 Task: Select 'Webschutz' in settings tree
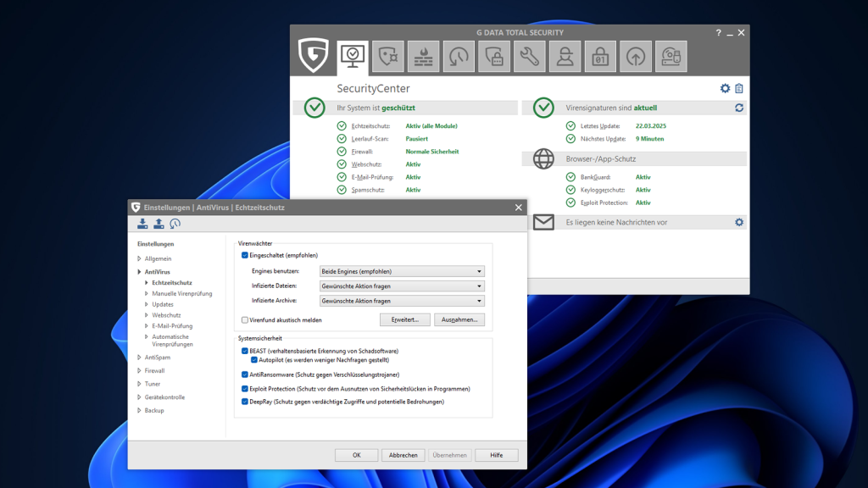pyautogui.click(x=167, y=315)
